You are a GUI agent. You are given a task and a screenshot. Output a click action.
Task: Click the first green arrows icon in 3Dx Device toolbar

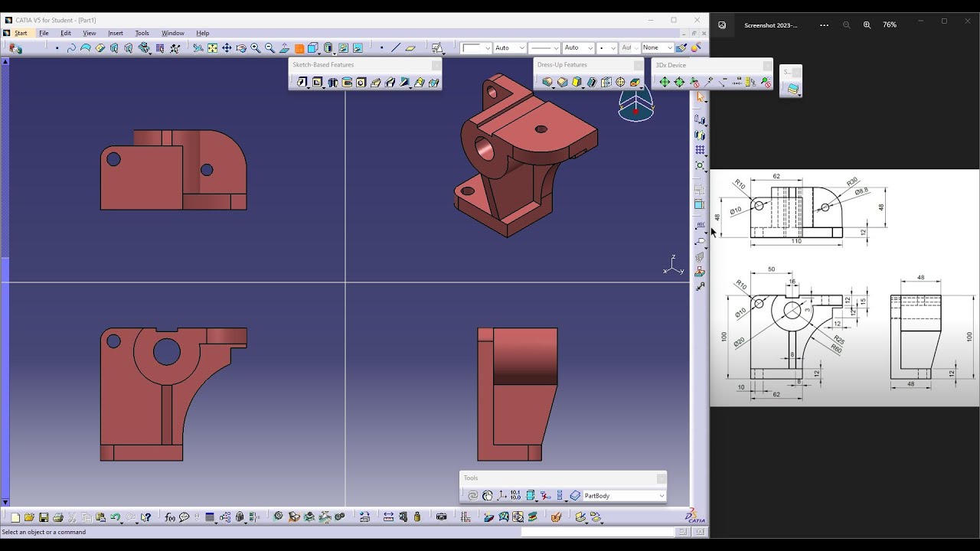click(x=665, y=82)
